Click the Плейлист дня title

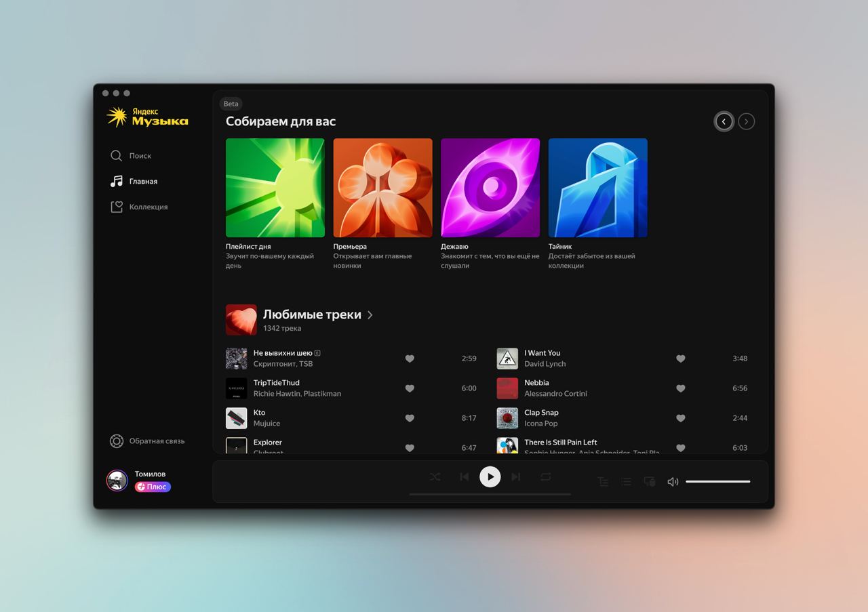tap(248, 247)
